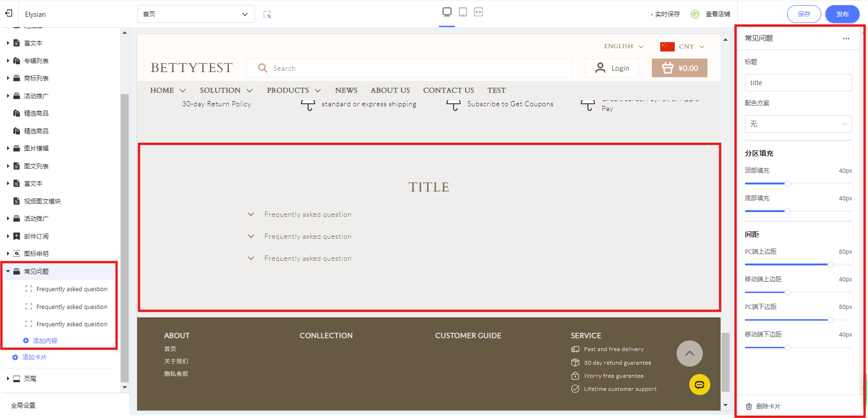Collapse the 常见问题 tree section
Viewport: 868px width, 418px height.
point(8,271)
